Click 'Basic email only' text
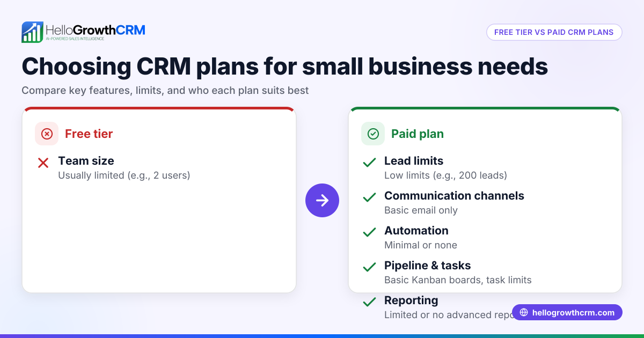The width and height of the screenshot is (644, 338). point(421,210)
